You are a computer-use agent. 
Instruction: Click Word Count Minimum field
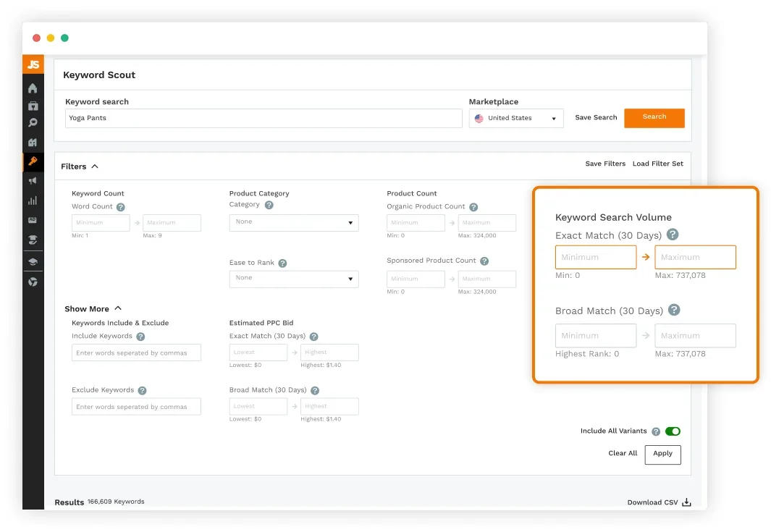click(101, 223)
